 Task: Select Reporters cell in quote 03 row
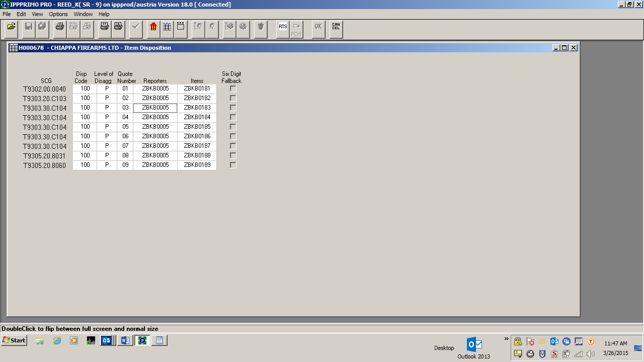(155, 108)
